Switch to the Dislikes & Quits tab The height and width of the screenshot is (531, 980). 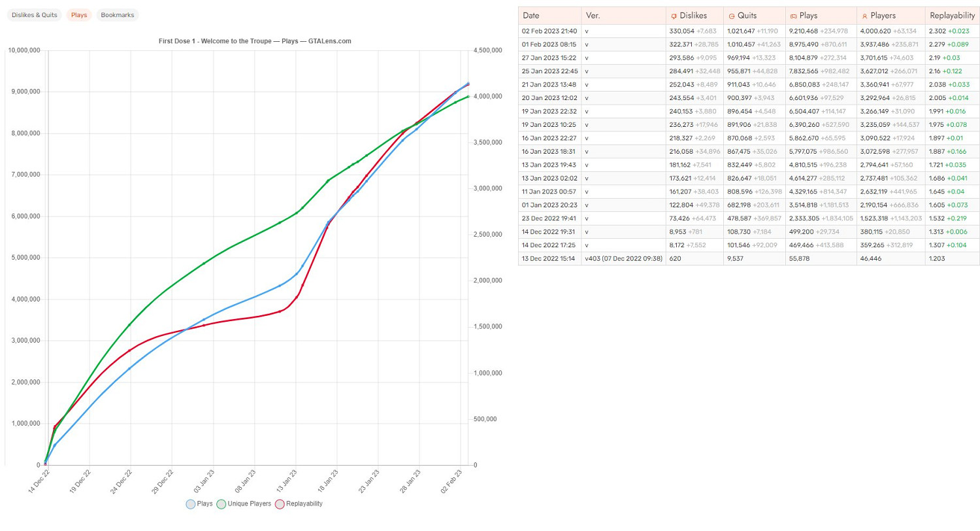(33, 15)
